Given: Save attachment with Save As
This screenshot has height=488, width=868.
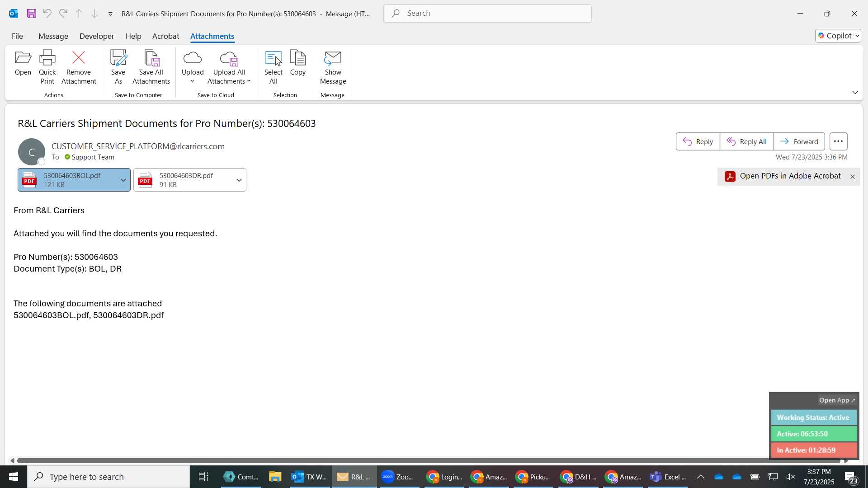Looking at the screenshot, I should (x=118, y=67).
